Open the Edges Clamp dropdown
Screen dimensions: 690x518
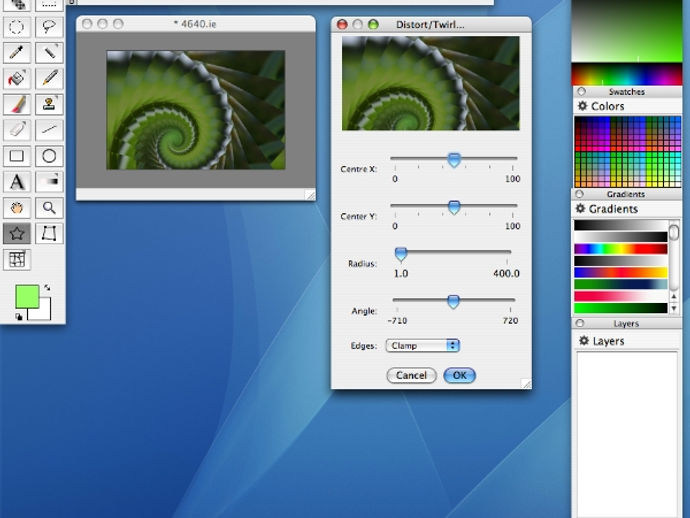click(x=422, y=345)
